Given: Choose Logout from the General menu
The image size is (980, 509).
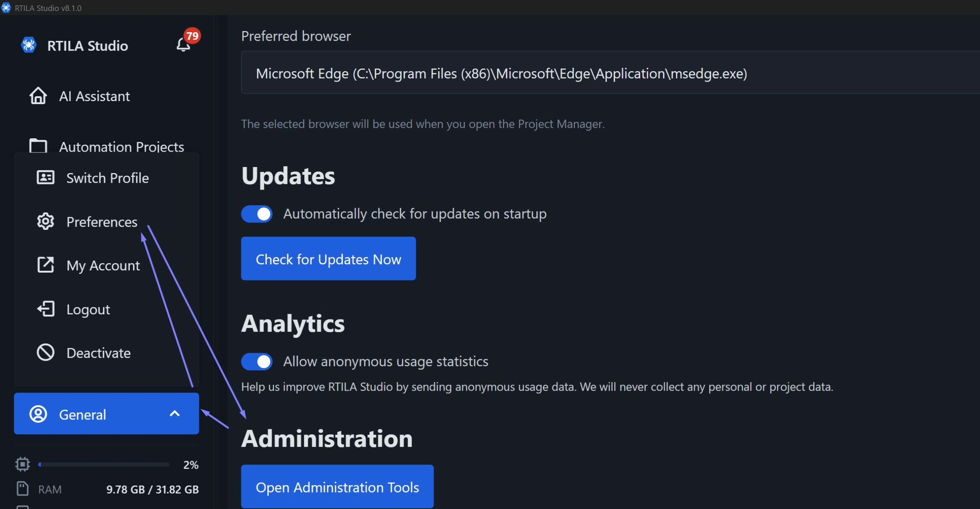Looking at the screenshot, I should coord(88,309).
